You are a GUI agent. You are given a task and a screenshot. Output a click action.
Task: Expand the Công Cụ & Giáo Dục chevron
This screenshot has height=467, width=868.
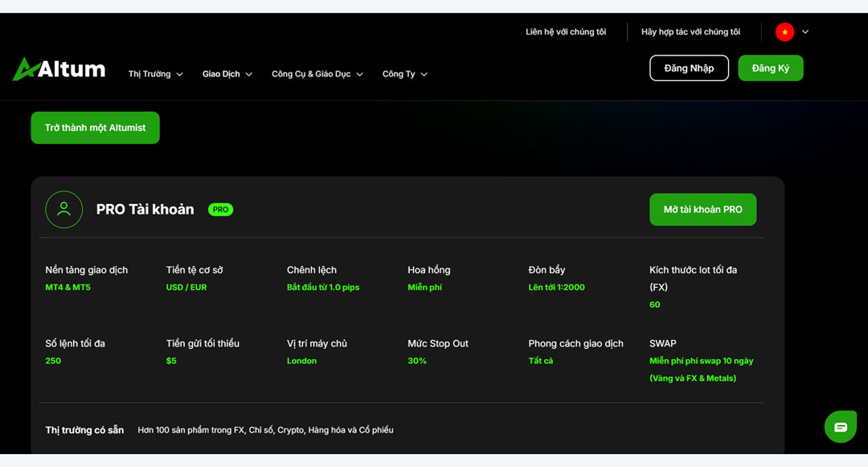(x=359, y=74)
